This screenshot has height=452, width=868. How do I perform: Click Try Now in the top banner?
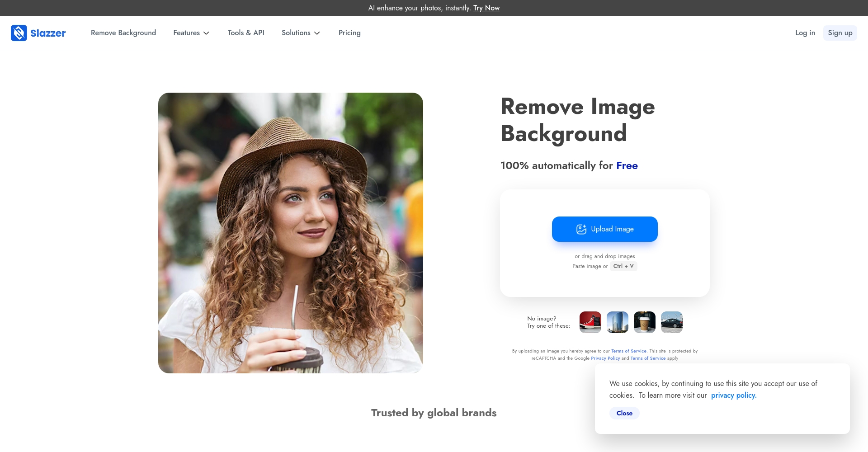486,8
